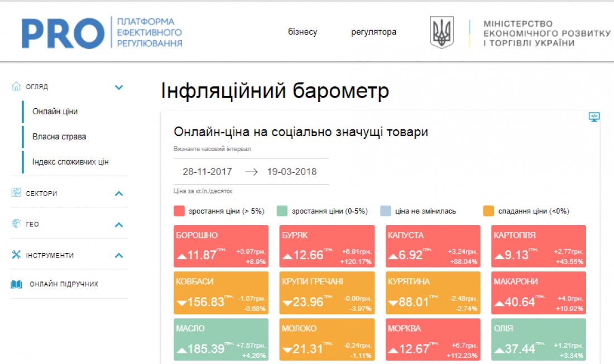Open the бізнесу navigation item
614x364 pixels.
click(x=303, y=32)
